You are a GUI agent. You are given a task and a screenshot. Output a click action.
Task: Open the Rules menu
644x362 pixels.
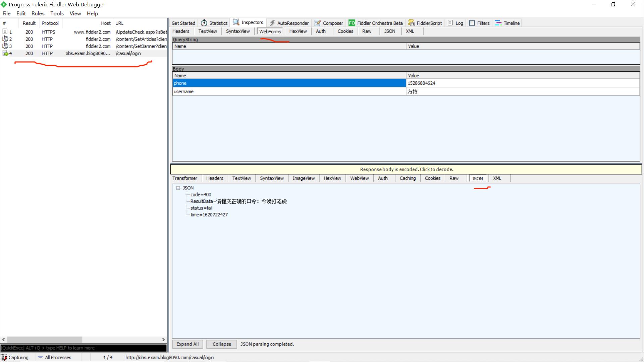pyautogui.click(x=38, y=13)
